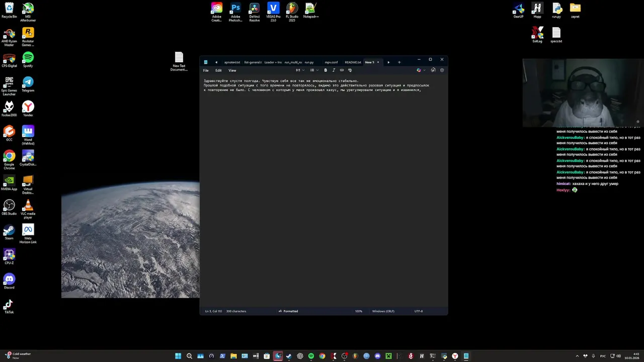Screen dimensions: 644x362
Task: Select New Text Document desktop file
Action: 179,61
